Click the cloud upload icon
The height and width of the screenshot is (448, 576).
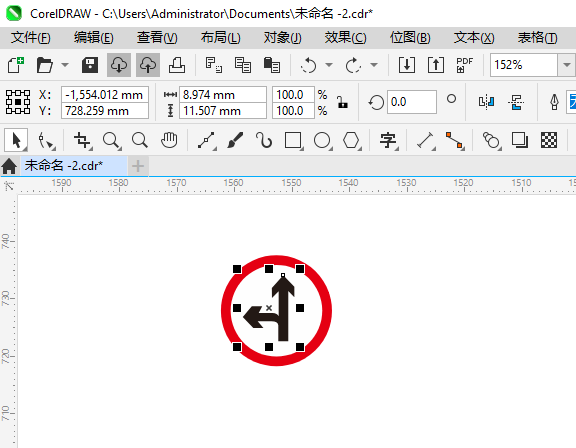[x=148, y=65]
